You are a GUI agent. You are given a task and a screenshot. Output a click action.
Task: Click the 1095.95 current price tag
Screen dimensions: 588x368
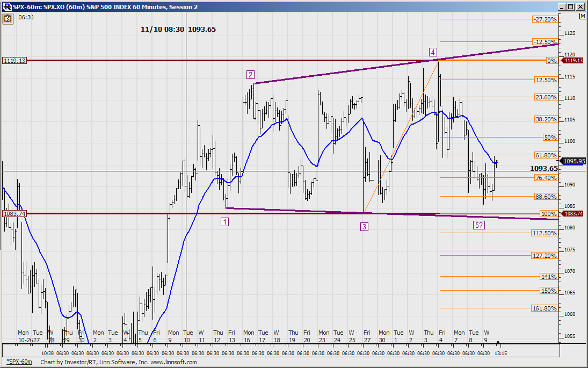point(574,161)
